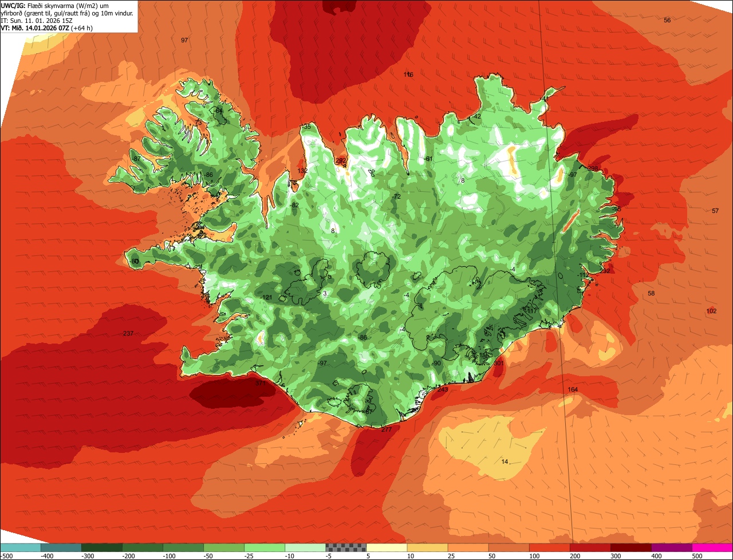
Task: Click the value 121 in western Iceland
Action: pos(267,298)
